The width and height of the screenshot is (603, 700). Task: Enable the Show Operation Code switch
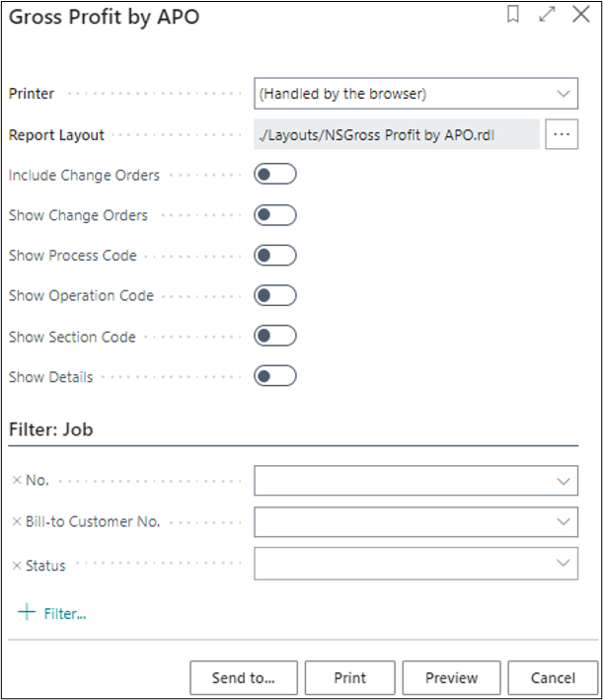click(x=274, y=295)
